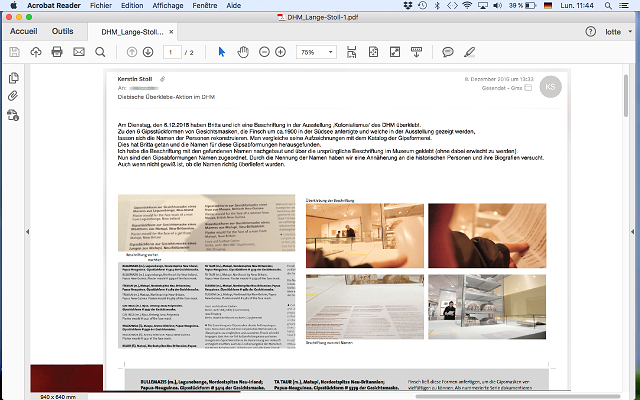Add a sticky note comment
This screenshot has height=400, width=640.
point(448,52)
